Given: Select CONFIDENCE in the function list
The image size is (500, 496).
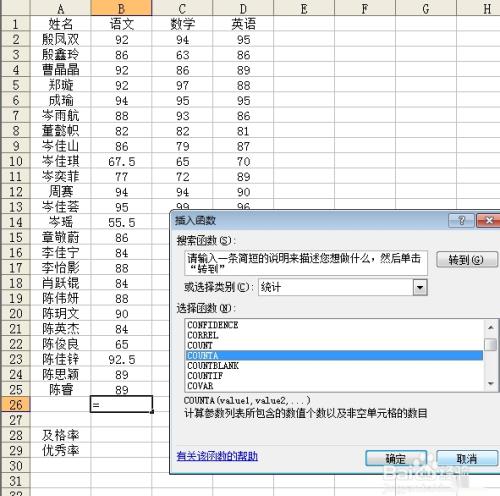Looking at the screenshot, I should pyautogui.click(x=334, y=325).
